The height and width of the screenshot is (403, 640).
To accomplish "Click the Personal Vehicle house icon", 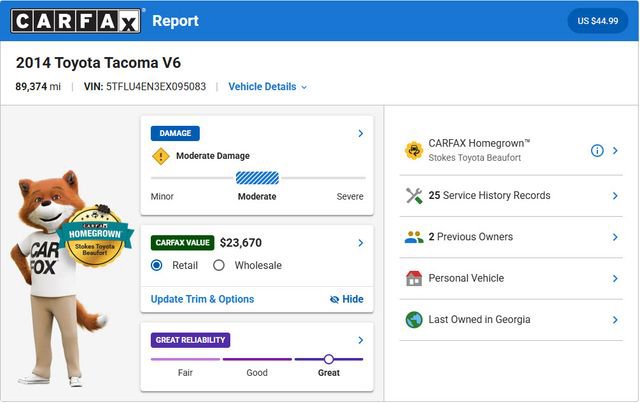I will point(414,278).
